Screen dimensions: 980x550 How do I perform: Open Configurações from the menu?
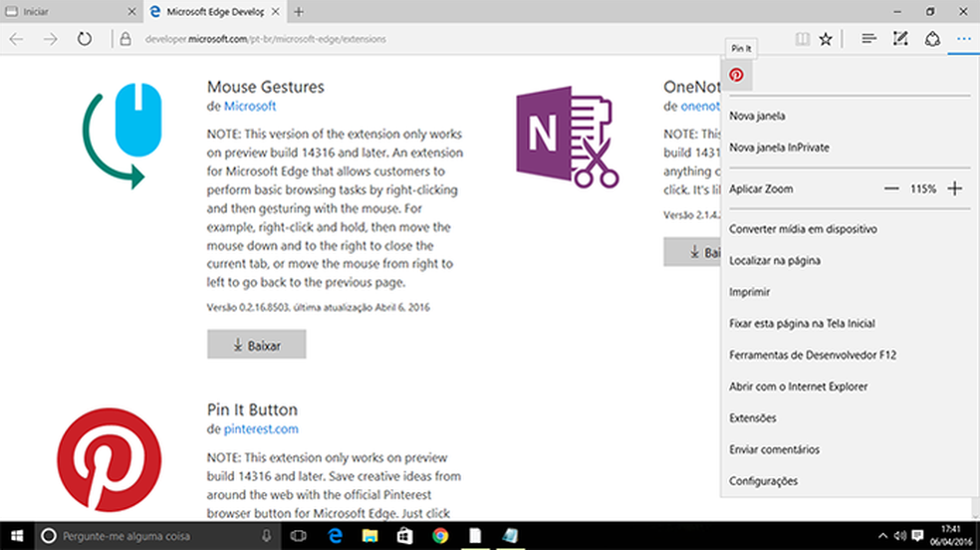tap(763, 481)
